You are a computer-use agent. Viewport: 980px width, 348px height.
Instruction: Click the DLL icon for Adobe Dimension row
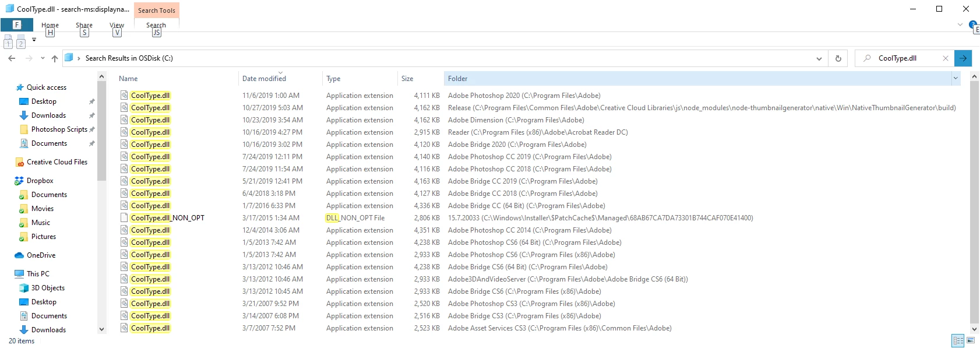coord(124,120)
